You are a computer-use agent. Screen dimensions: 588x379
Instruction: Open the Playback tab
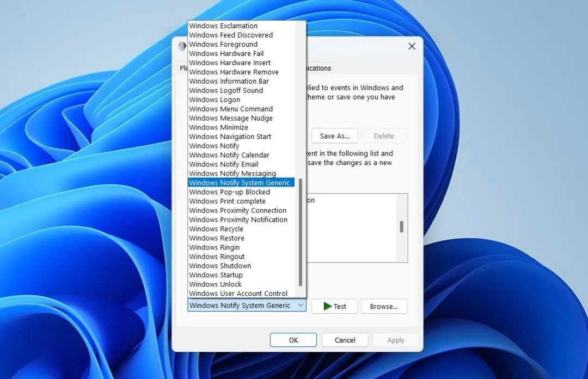(x=184, y=68)
